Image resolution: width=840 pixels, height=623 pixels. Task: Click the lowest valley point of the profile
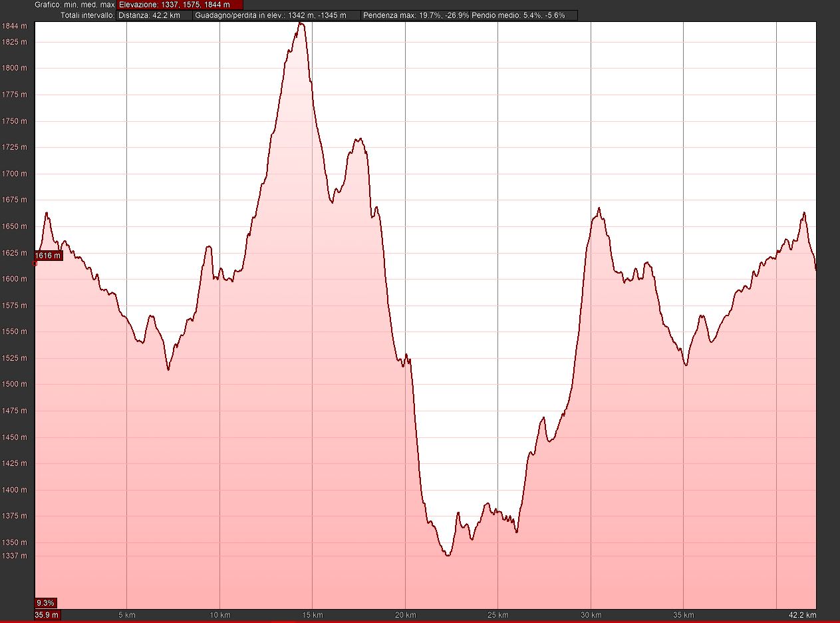click(x=448, y=554)
